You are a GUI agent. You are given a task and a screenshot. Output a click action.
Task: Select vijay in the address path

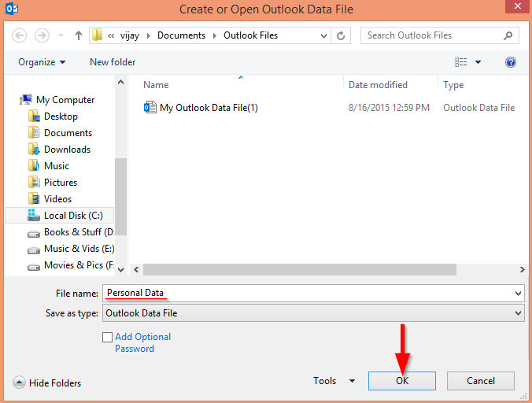(130, 35)
